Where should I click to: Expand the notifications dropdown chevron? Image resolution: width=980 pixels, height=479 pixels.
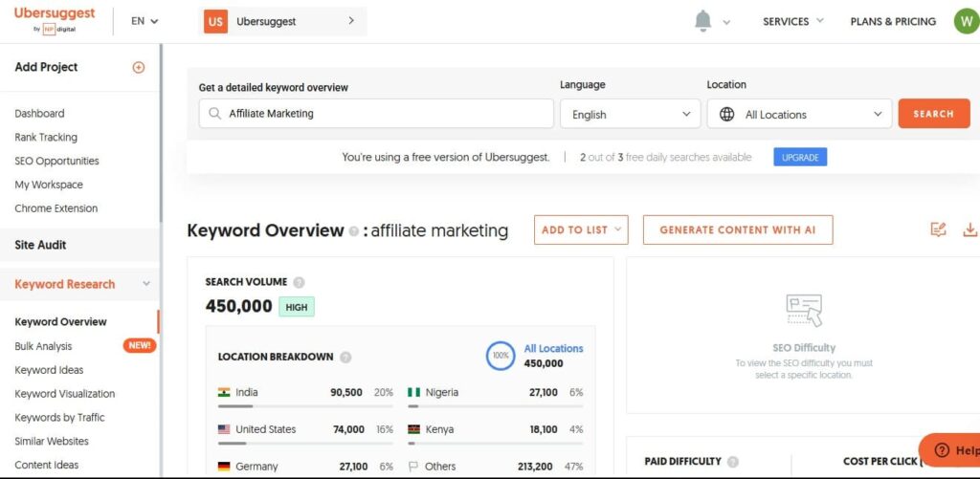726,23
